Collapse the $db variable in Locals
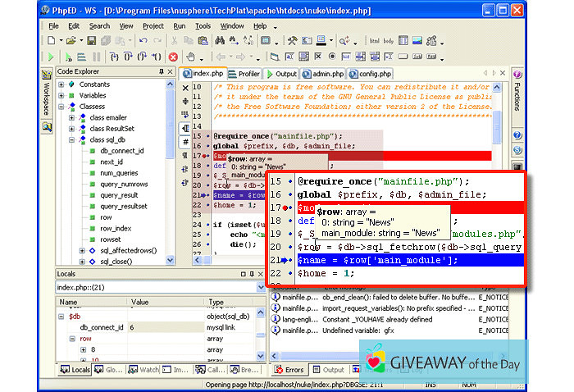 click(62, 316)
